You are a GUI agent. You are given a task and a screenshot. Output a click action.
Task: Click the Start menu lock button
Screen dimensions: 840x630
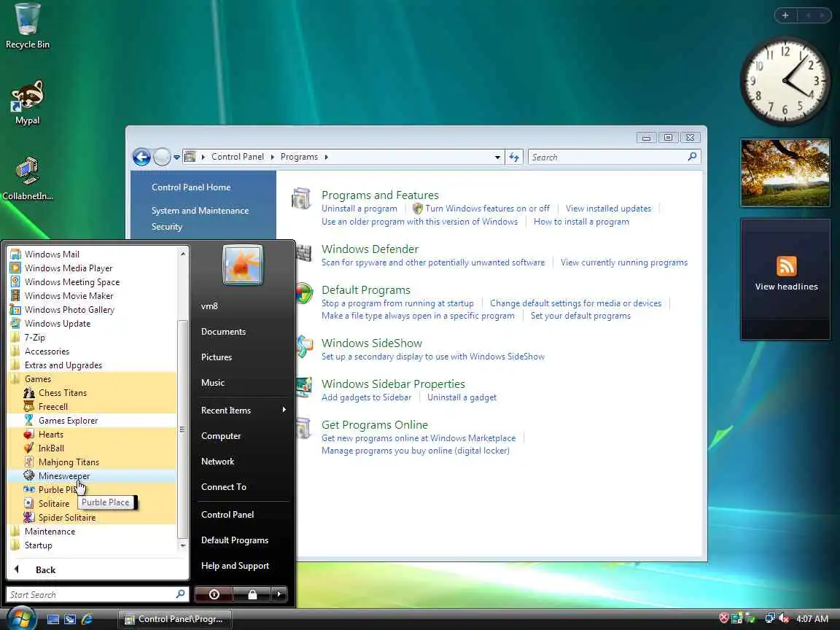[x=252, y=594]
